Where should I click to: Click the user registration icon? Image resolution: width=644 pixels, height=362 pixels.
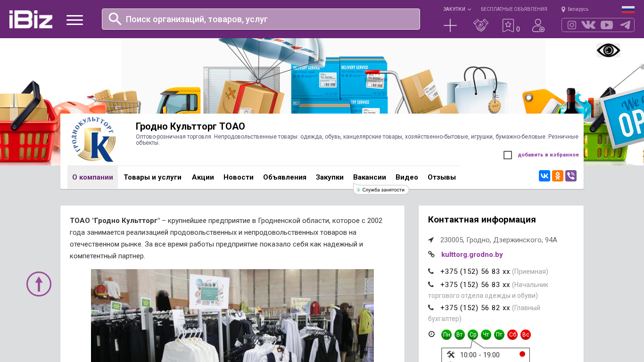pyautogui.click(x=538, y=25)
